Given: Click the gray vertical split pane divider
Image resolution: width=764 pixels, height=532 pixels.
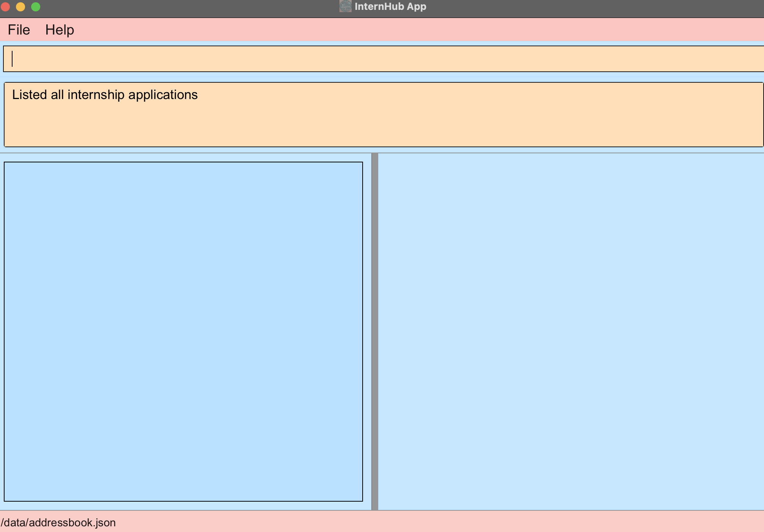Looking at the screenshot, I should (374, 331).
